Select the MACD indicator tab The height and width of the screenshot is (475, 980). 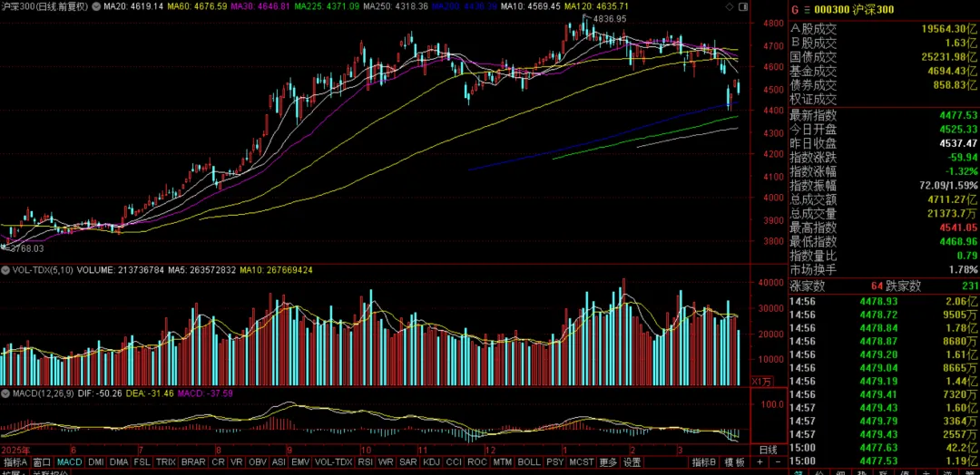[69, 462]
